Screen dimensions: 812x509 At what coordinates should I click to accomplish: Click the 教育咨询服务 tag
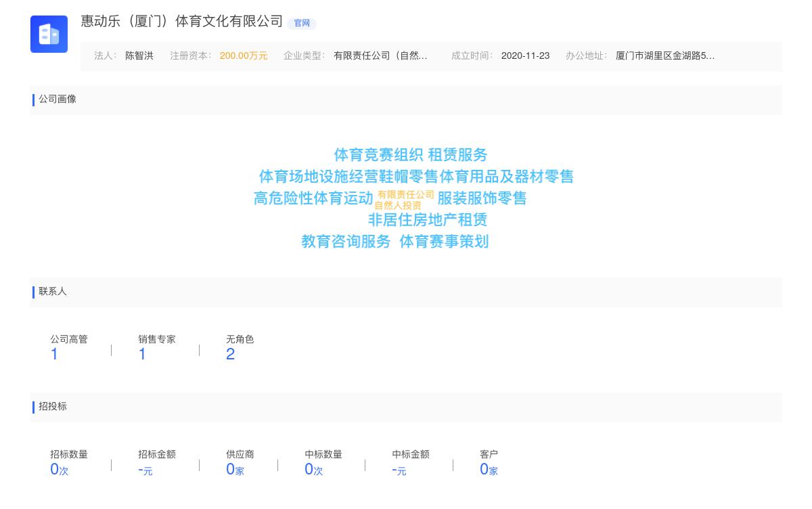[x=346, y=242]
